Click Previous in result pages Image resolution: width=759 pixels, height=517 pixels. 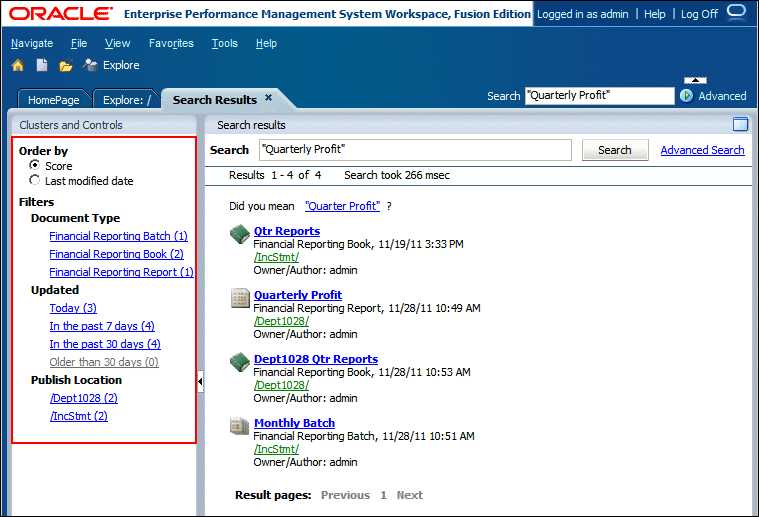click(345, 495)
